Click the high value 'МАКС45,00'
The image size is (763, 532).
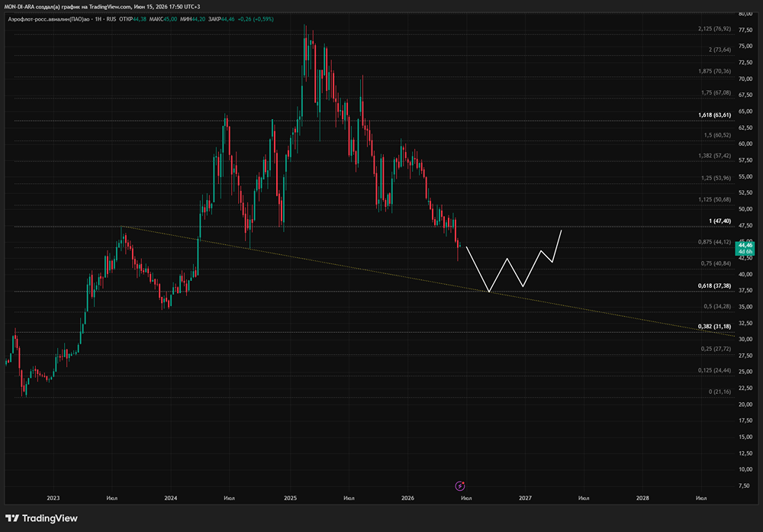point(163,19)
